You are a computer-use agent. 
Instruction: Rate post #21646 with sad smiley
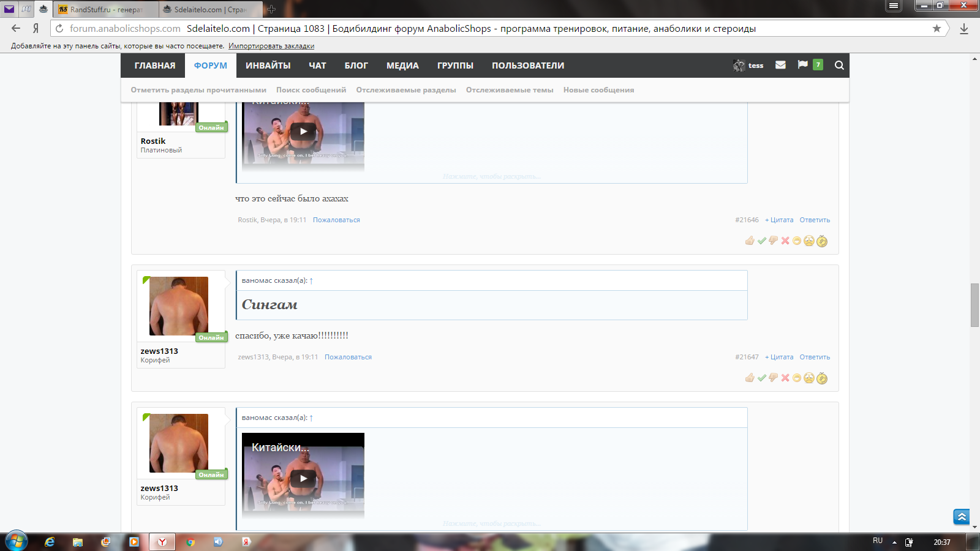[x=809, y=241]
